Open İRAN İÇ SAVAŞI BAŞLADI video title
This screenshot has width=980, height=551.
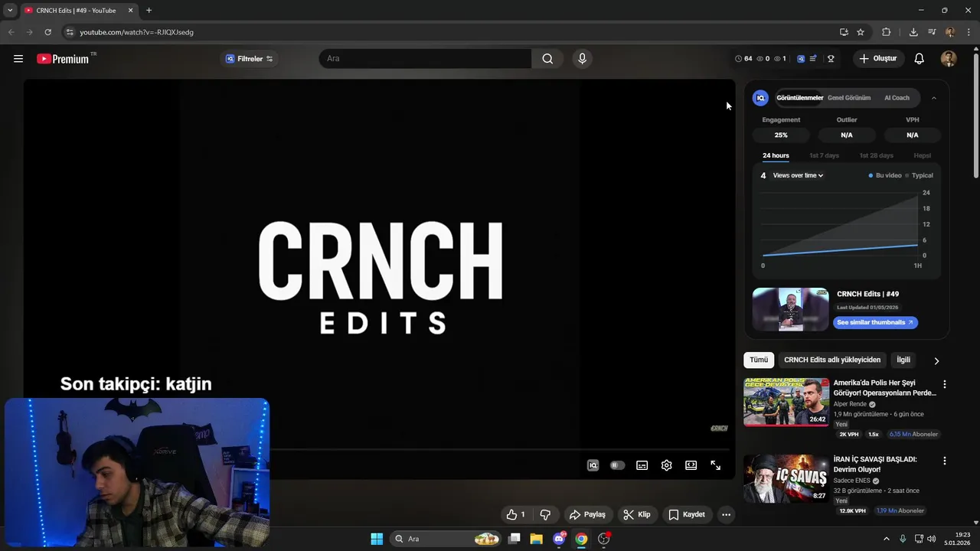(875, 464)
